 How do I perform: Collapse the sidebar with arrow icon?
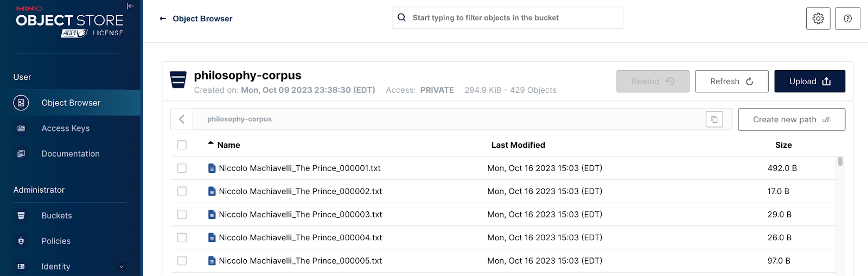pos(130,6)
